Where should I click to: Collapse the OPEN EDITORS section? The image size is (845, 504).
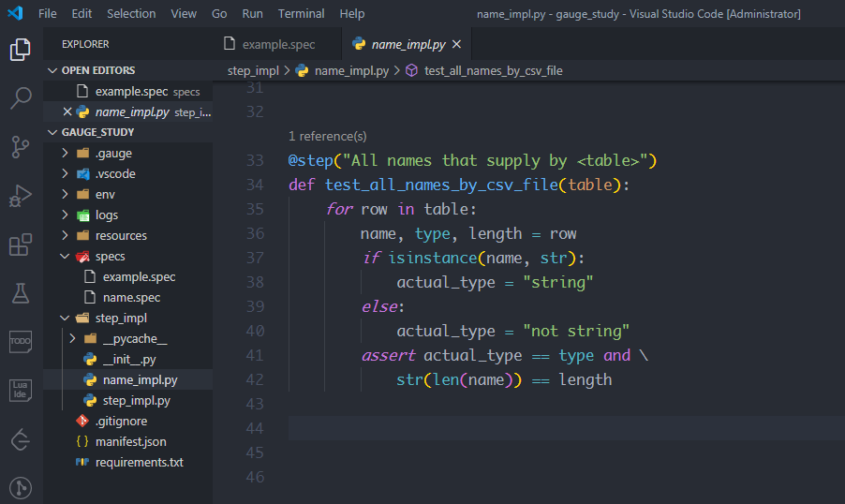52,70
